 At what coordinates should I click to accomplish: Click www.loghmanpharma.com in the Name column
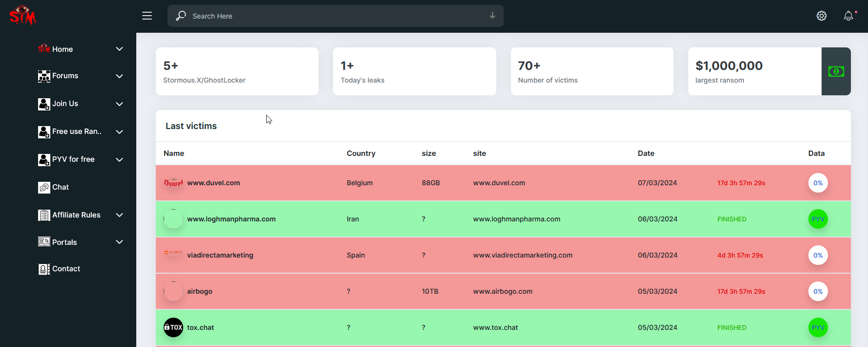pos(231,219)
